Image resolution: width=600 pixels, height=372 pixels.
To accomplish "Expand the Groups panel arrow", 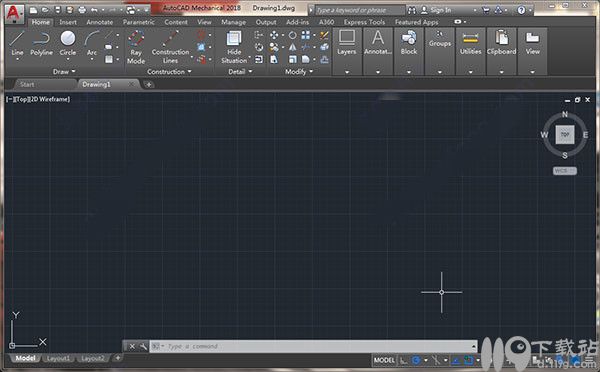I will (440, 72).
